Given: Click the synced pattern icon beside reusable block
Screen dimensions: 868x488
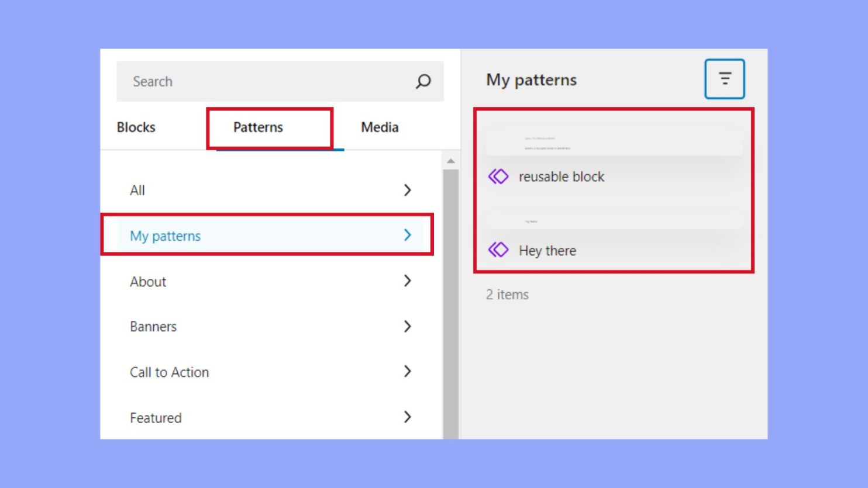Looking at the screenshot, I should tap(498, 176).
